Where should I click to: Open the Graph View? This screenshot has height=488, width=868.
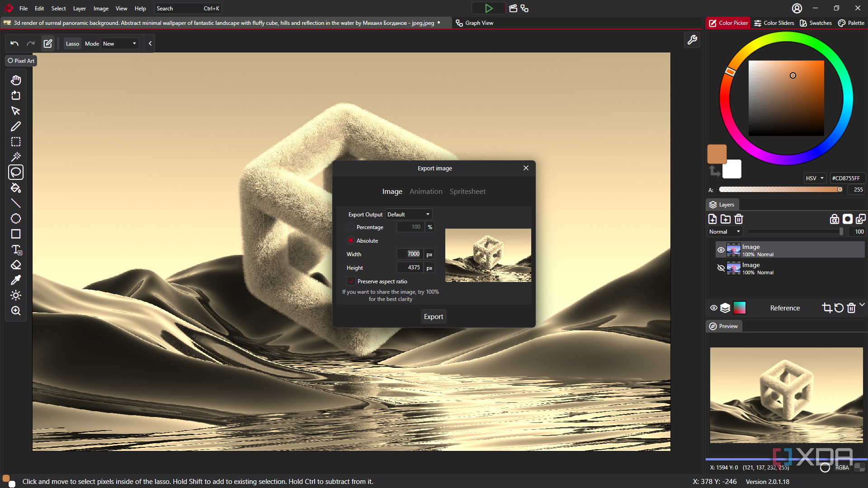[x=474, y=23]
